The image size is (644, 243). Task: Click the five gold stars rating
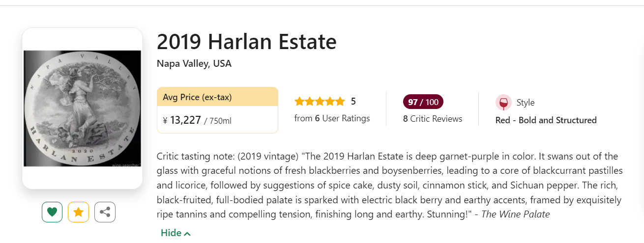click(320, 102)
